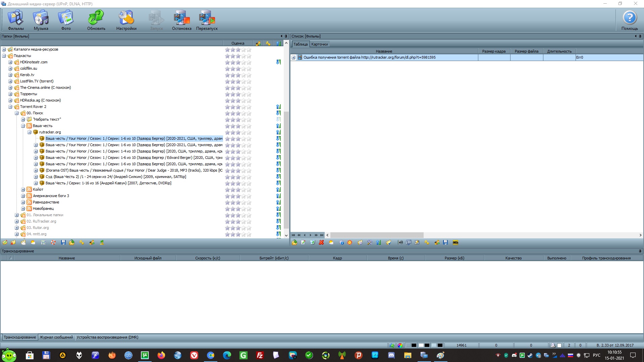Expand the Каталоги медиа-ресурсов node
Screen dimensions: 644x362
4,49
